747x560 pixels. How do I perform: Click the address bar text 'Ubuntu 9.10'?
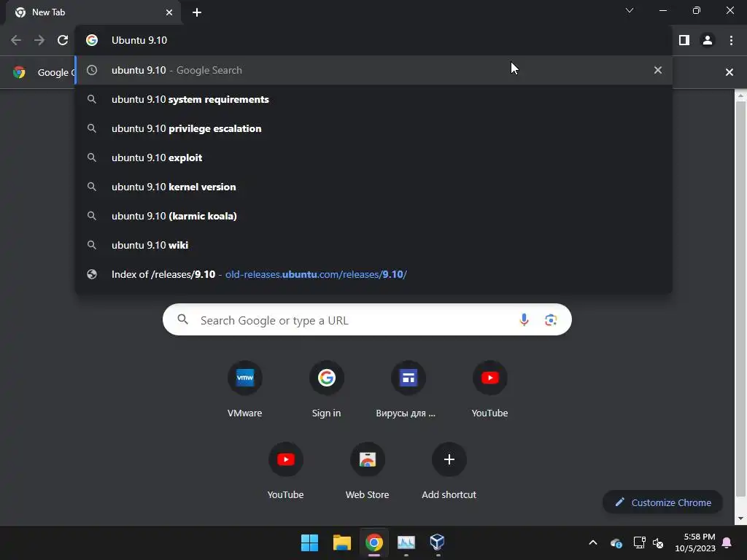point(139,41)
